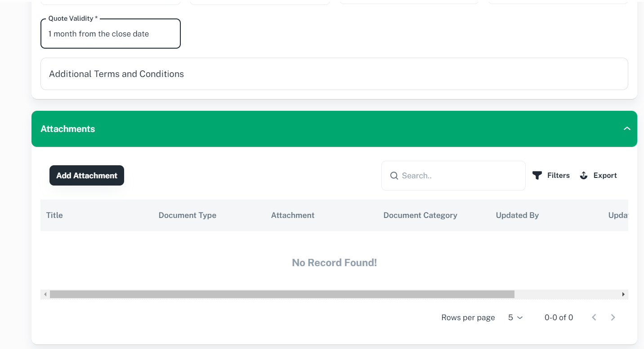Image resolution: width=644 pixels, height=349 pixels.
Task: Open the Rows per page dropdown
Action: pyautogui.click(x=515, y=317)
